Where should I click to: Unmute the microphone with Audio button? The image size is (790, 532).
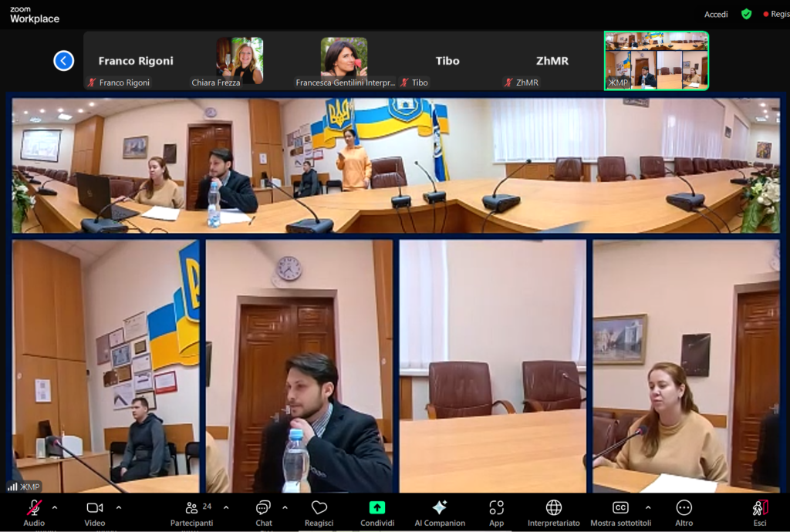tap(34, 507)
